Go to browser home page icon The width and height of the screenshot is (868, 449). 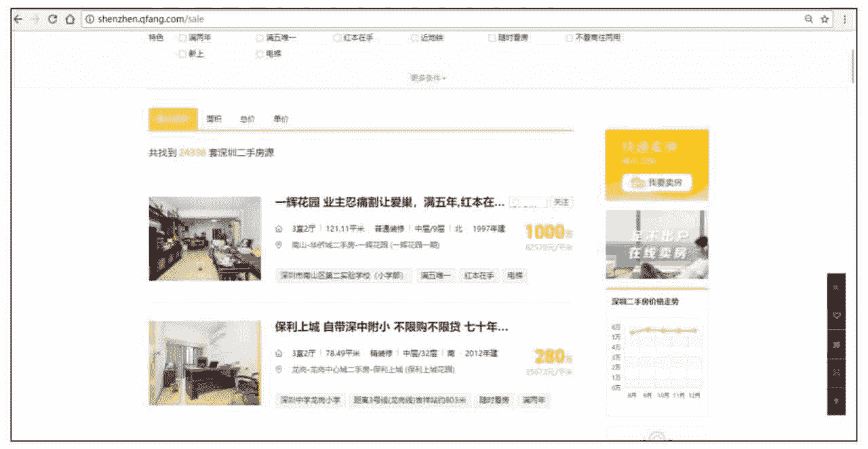coord(69,20)
